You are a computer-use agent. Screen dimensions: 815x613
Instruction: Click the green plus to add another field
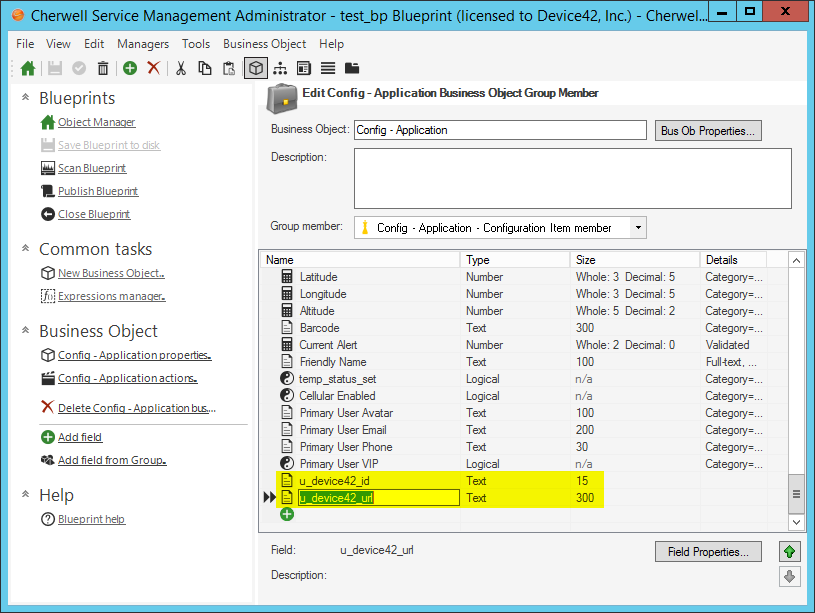tap(287, 514)
